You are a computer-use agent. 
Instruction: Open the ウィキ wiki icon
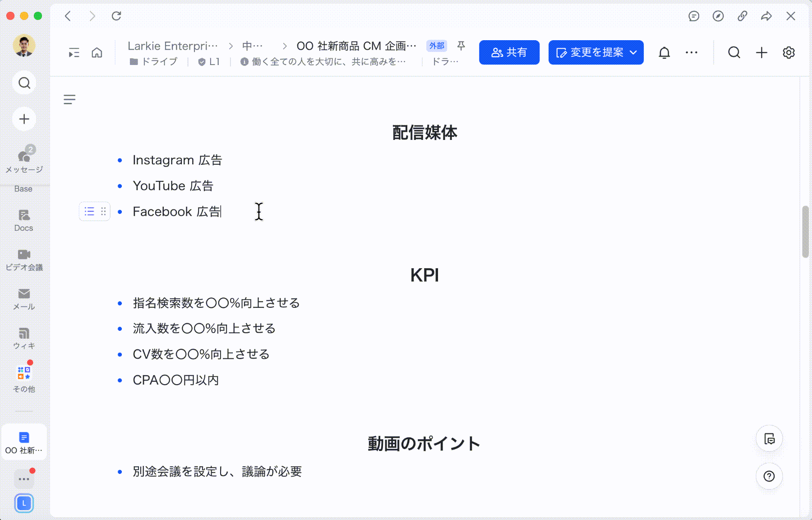tap(24, 338)
